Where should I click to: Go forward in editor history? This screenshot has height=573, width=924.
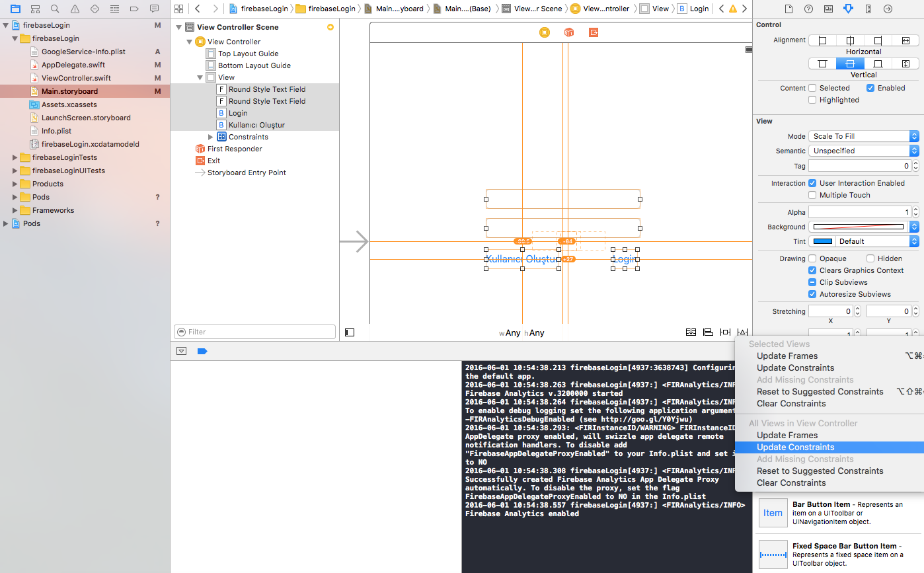[x=216, y=9]
